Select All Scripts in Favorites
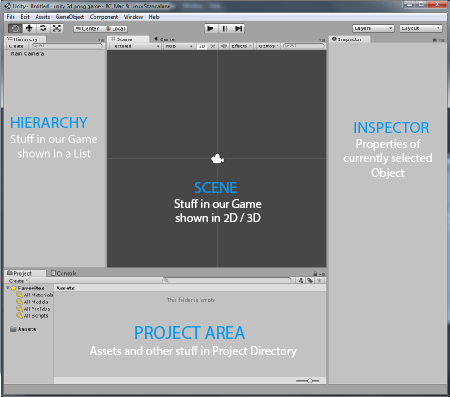This screenshot has height=397, width=450. click(x=33, y=316)
